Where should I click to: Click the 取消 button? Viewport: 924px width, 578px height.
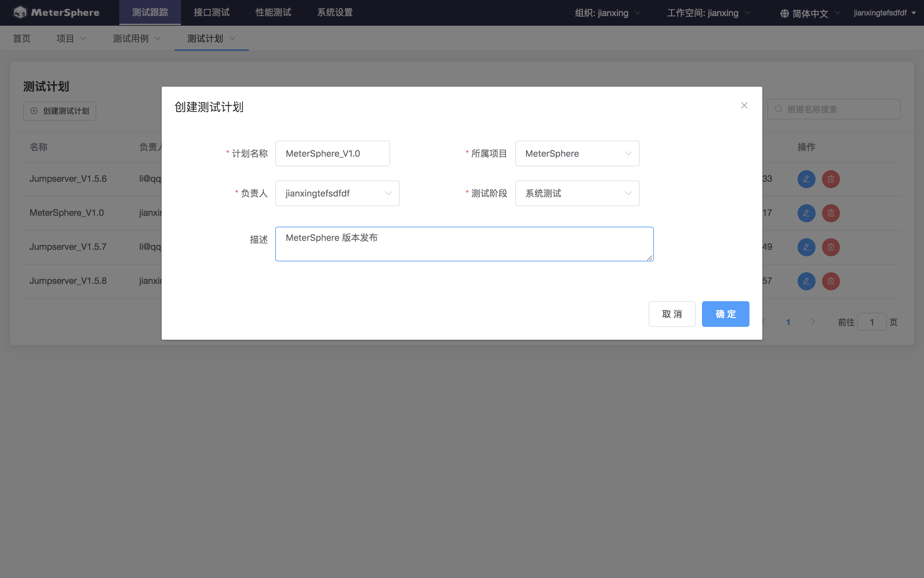pyautogui.click(x=672, y=314)
